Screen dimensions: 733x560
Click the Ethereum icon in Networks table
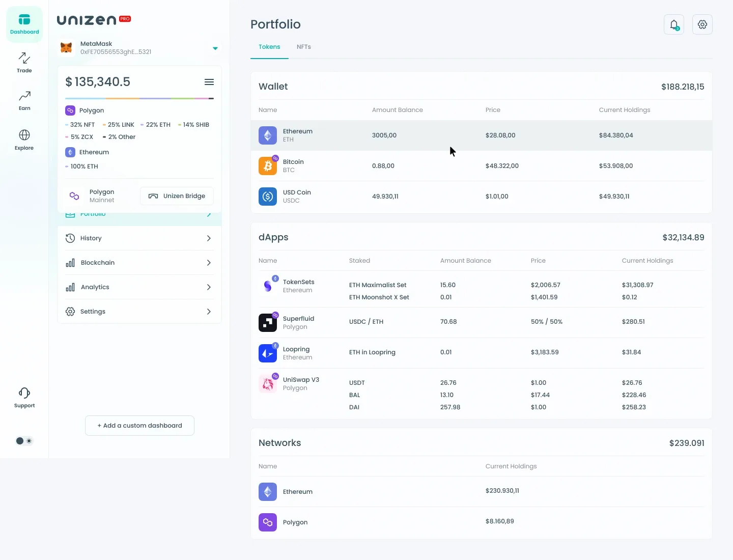pyautogui.click(x=268, y=492)
